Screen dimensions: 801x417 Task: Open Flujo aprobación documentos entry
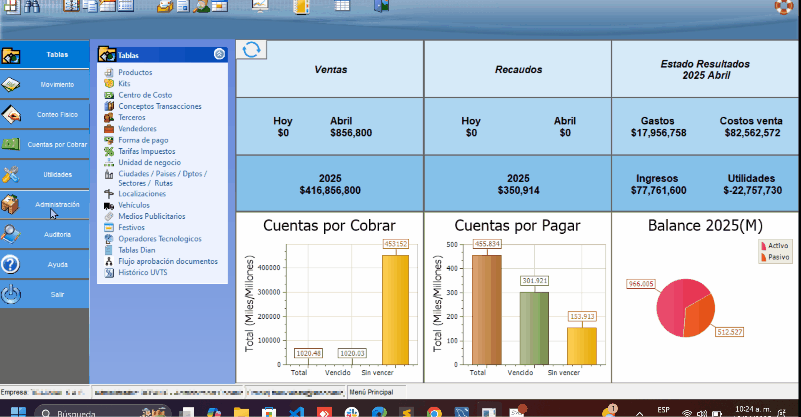click(x=167, y=261)
